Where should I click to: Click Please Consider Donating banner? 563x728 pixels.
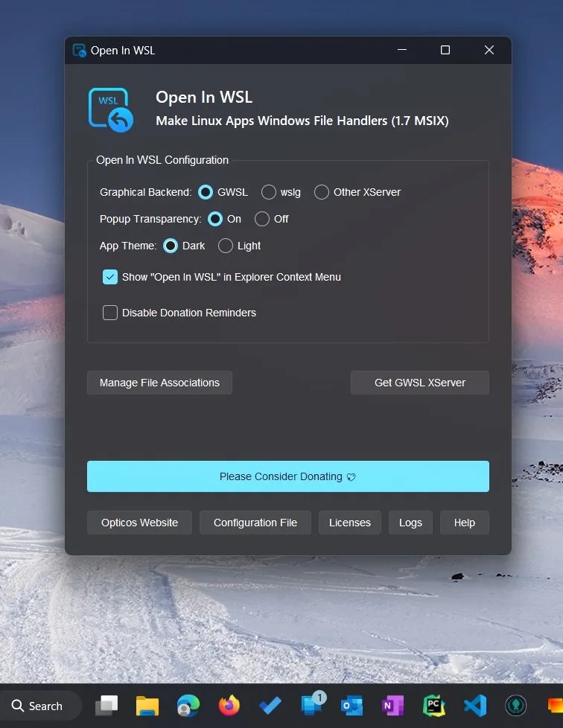pos(288,476)
